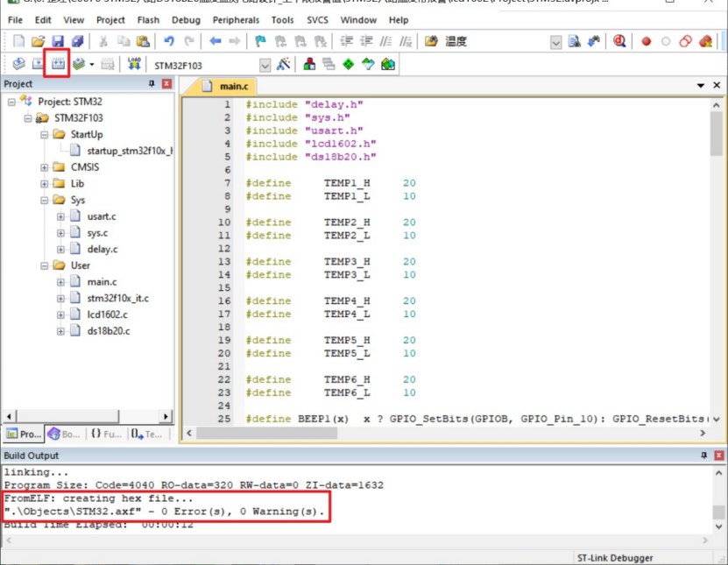
Task: Open Manage Project Items icon
Action: pos(309,64)
